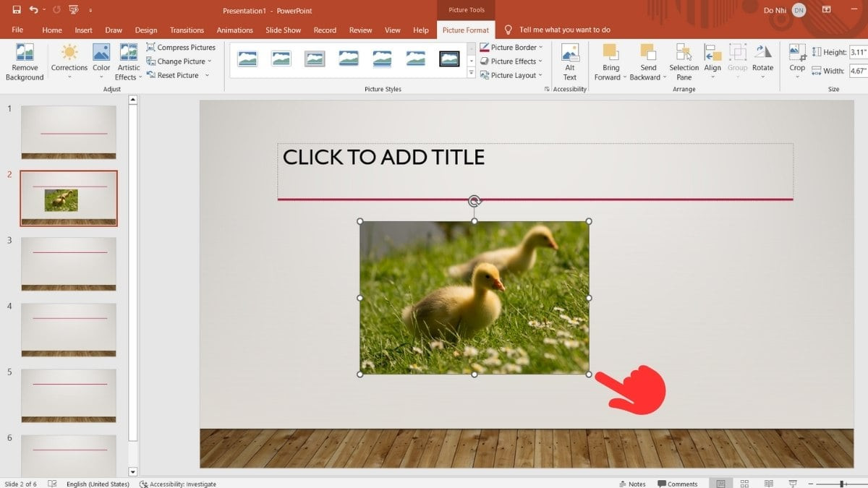Click the Tell me lightbulb icon
The height and width of the screenshot is (488, 868).
coord(508,30)
